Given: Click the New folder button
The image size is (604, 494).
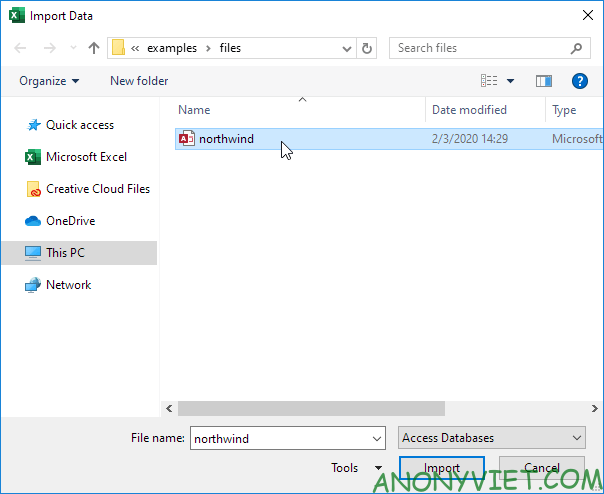Looking at the screenshot, I should tap(139, 81).
